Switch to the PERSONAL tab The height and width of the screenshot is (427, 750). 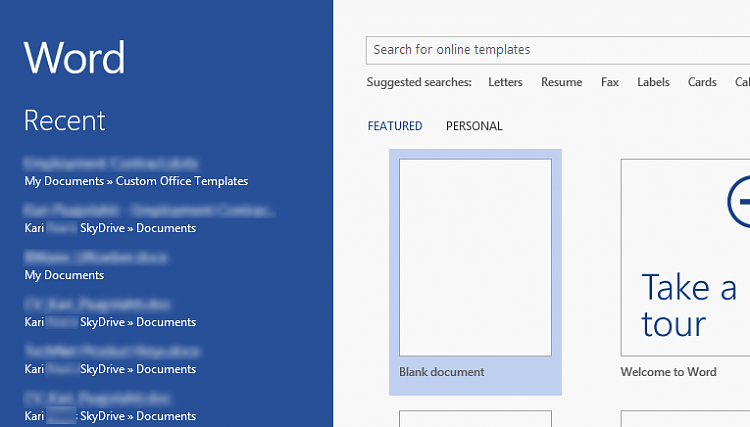point(474,126)
